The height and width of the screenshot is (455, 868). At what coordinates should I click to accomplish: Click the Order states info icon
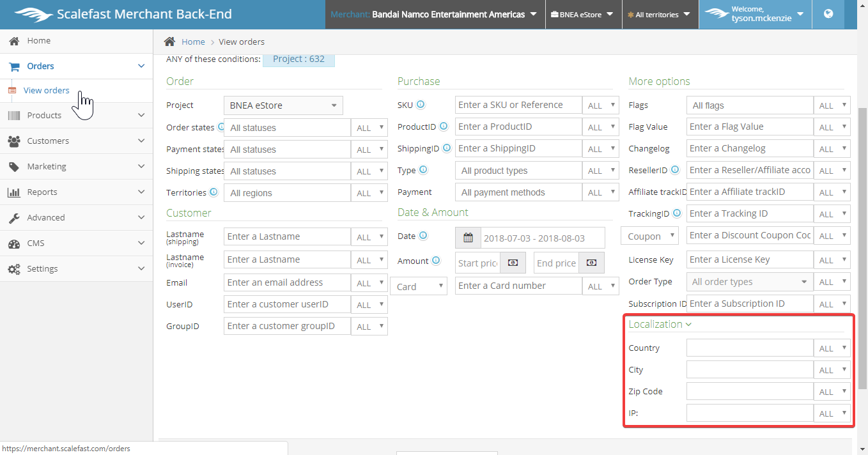[x=221, y=127]
